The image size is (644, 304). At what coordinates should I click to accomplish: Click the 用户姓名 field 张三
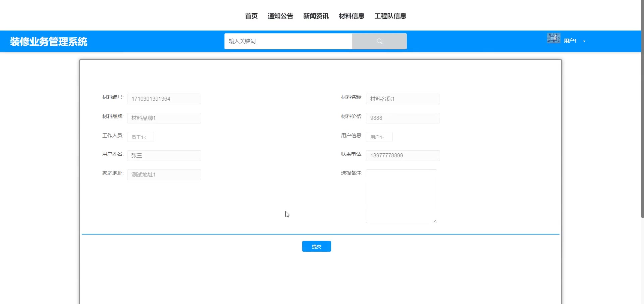(x=164, y=156)
